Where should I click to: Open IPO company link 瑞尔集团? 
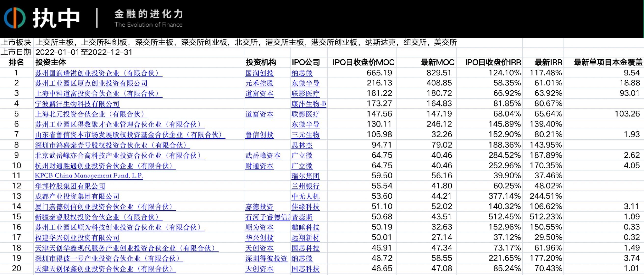pos(305,176)
